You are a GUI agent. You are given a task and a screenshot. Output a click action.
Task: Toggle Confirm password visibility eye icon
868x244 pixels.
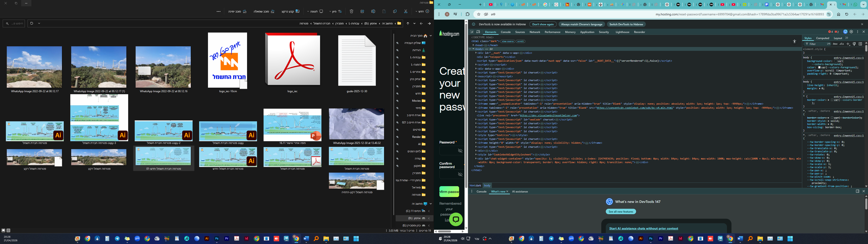(460, 175)
